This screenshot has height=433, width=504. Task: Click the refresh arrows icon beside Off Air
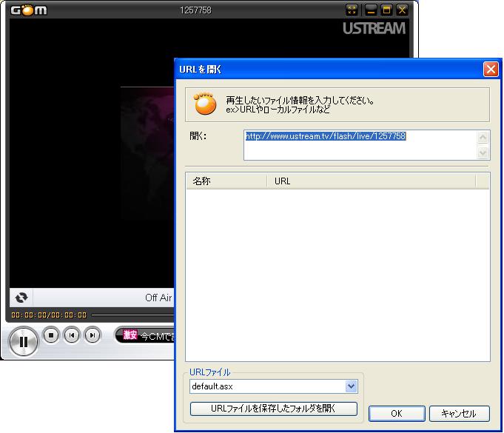tap(21, 298)
